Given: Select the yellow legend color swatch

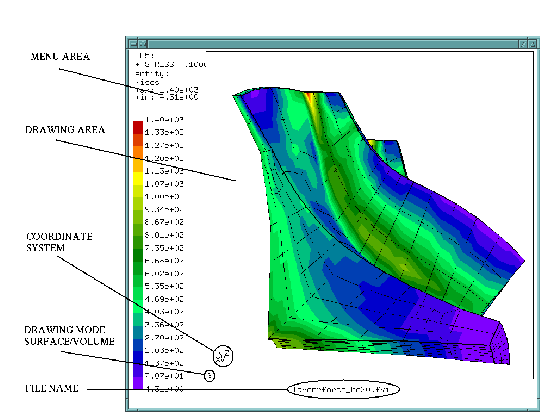Looking at the screenshot, I should (138, 179).
